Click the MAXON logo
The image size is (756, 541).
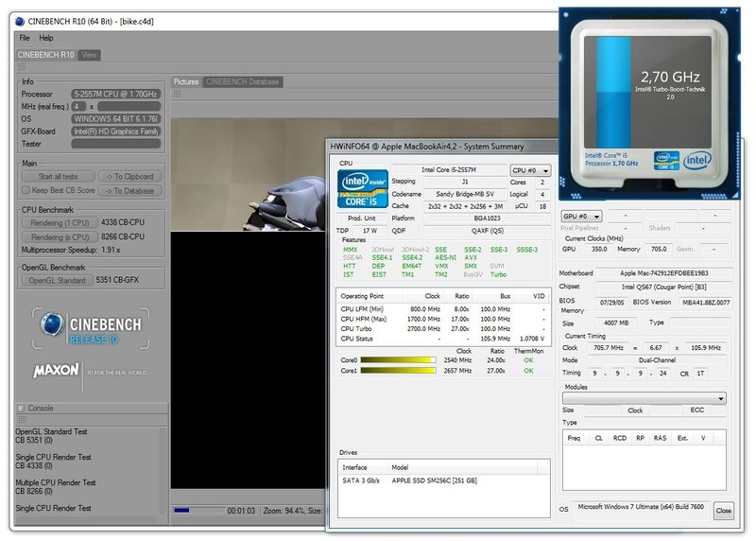point(56,370)
